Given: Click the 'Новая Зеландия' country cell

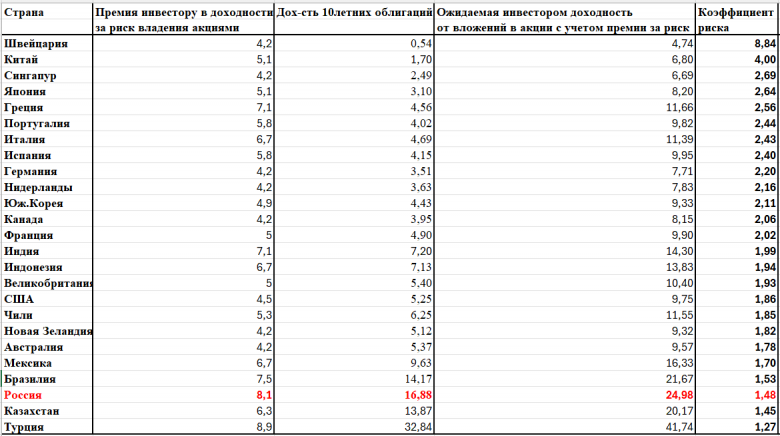Looking at the screenshot, I should pos(48,331).
